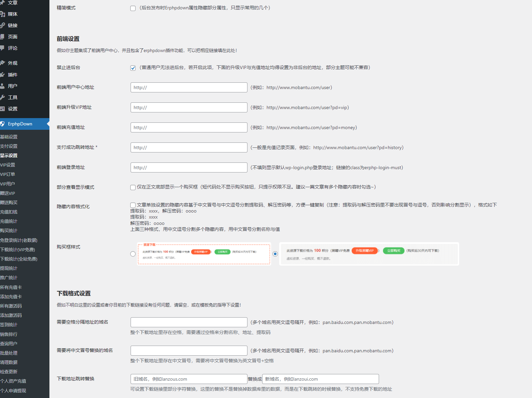Viewport: 532px width, 398px height.
Task: Click the 页面 (Pages) icon
Action: [x=2, y=37]
